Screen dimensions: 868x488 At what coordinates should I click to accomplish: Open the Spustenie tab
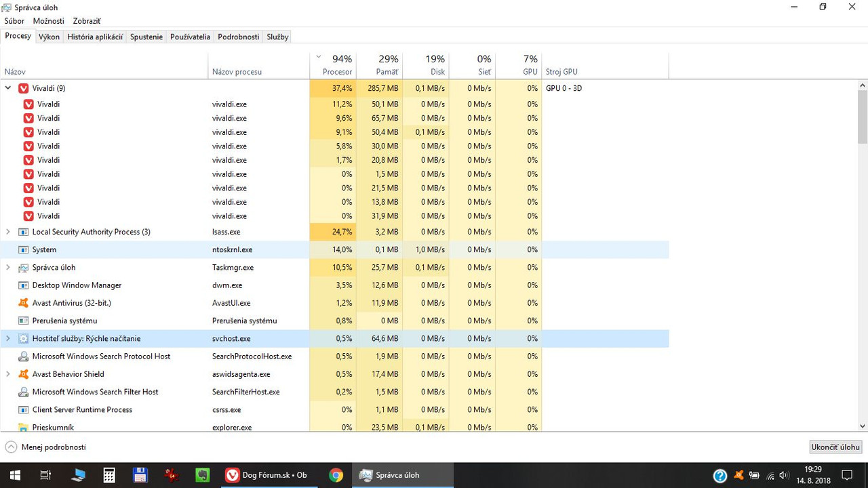point(146,37)
